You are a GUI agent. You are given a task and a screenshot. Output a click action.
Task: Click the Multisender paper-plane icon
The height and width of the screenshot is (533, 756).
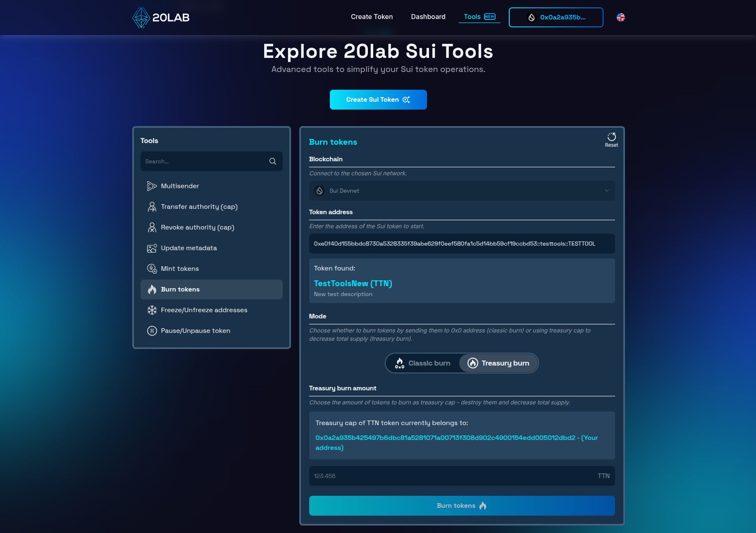pyautogui.click(x=152, y=186)
